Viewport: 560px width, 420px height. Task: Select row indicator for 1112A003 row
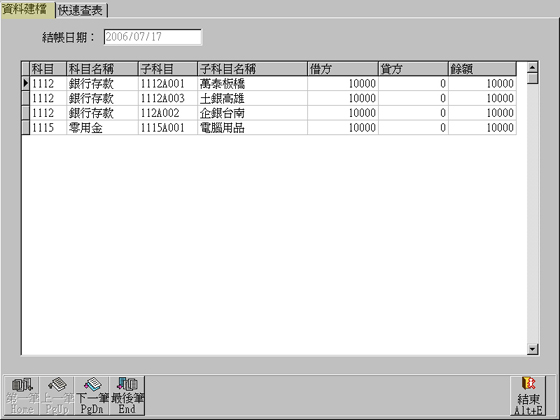pos(25,98)
